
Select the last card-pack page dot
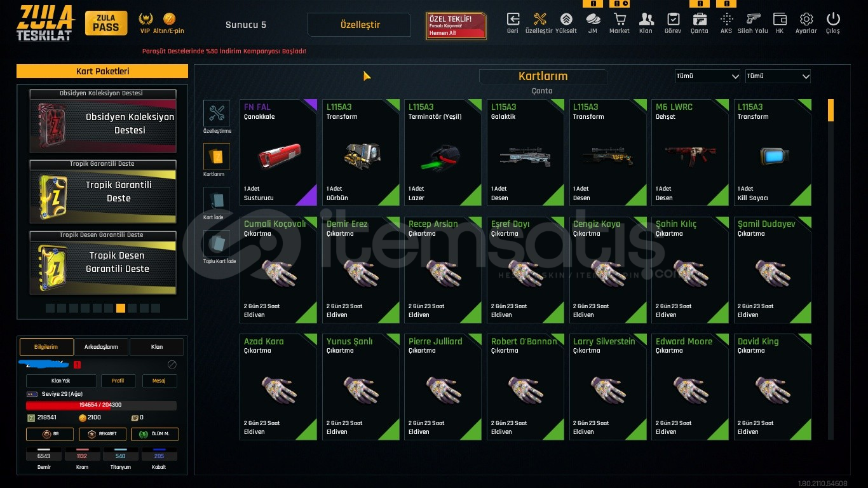[x=156, y=308]
